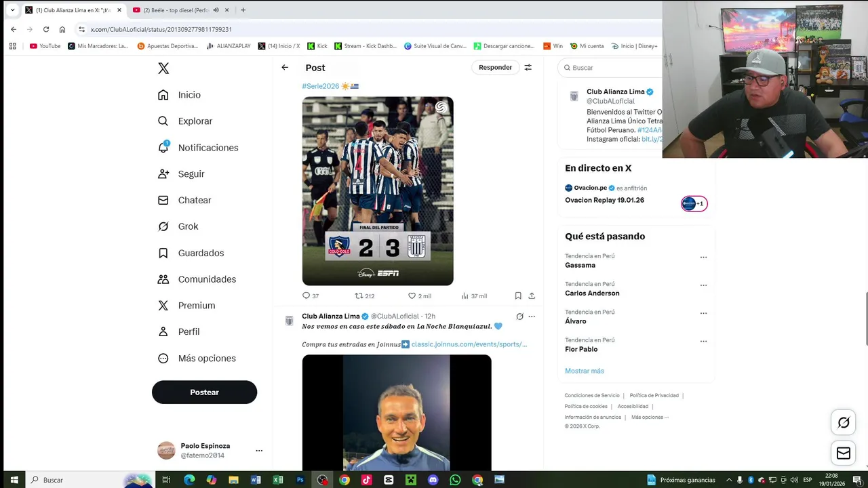Open the floating messages envelope button
This screenshot has height=488, width=868.
(844, 453)
